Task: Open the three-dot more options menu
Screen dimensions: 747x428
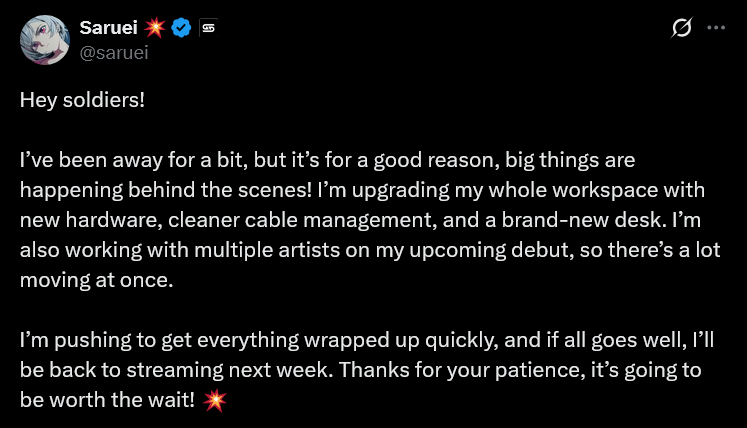Action: [x=716, y=28]
